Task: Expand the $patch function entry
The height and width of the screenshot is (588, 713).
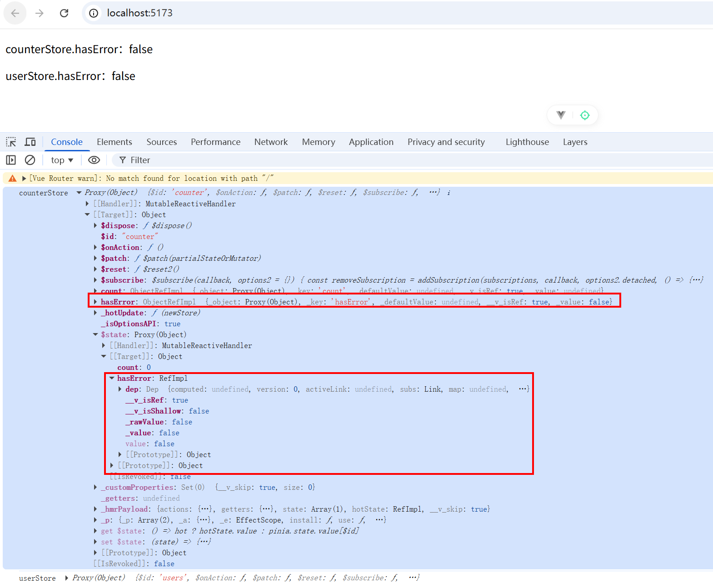Action: [x=95, y=259]
